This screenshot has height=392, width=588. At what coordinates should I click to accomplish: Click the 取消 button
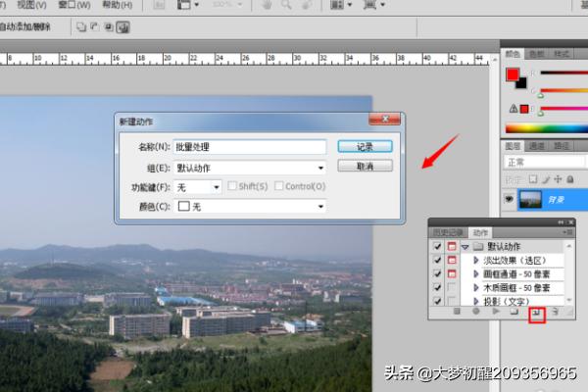click(x=365, y=167)
